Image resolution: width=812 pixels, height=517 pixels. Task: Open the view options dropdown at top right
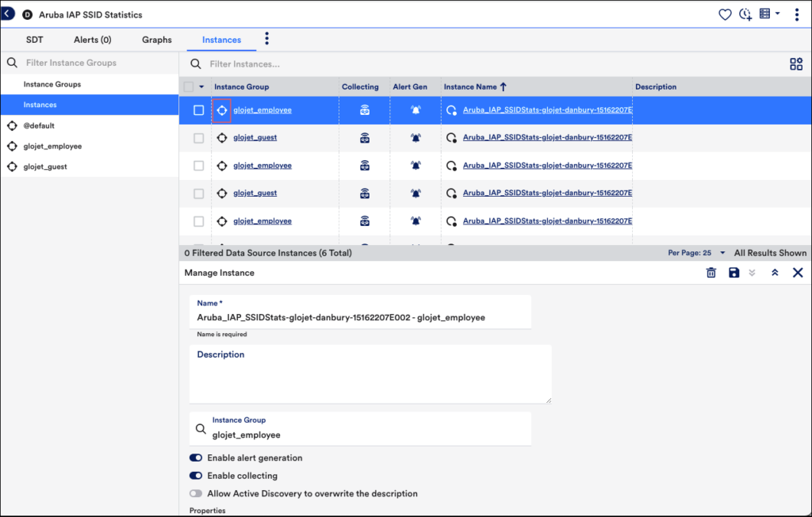pos(769,14)
